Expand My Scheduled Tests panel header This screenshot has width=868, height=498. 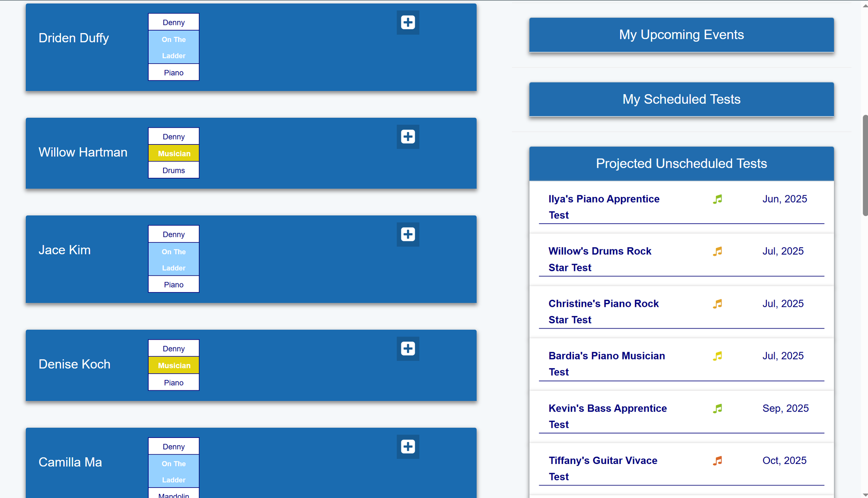[681, 99]
